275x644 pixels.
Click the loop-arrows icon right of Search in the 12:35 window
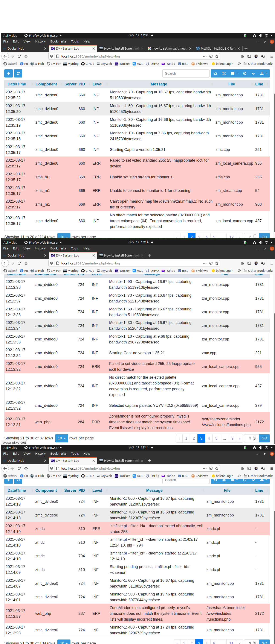[x=215, y=73]
